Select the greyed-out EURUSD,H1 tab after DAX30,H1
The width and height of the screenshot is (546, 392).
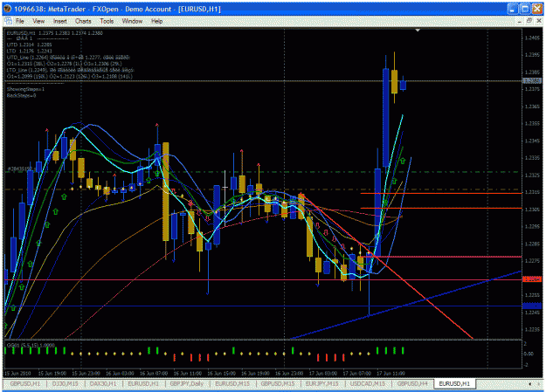tap(143, 383)
